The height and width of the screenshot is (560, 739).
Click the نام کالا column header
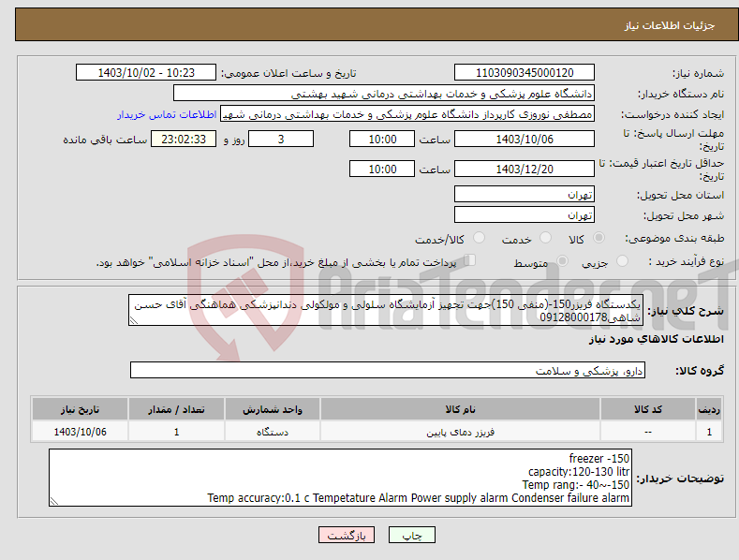pos(460,409)
